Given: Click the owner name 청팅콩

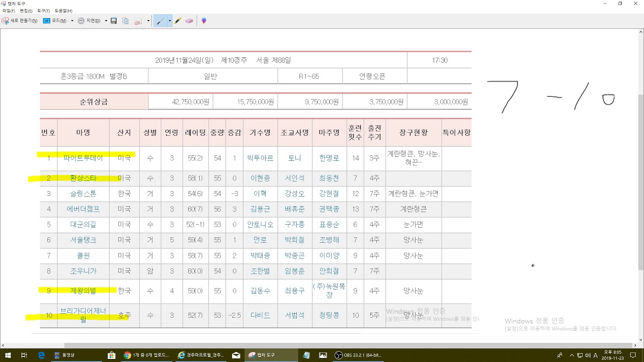Looking at the screenshot, I should (x=329, y=315).
